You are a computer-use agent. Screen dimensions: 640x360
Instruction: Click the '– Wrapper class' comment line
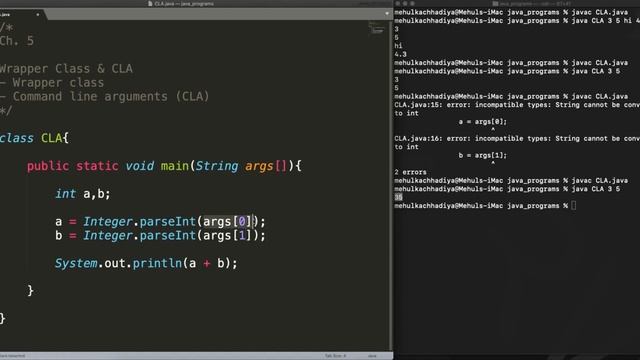(52, 83)
